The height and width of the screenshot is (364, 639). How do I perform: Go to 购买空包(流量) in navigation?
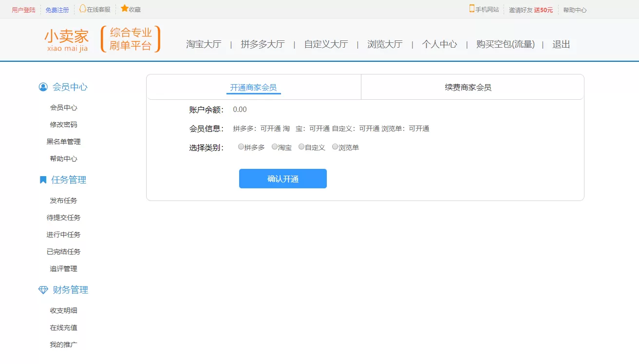coord(505,44)
